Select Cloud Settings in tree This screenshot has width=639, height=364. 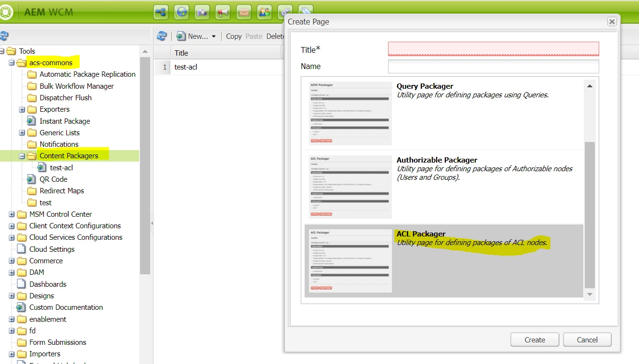(52, 249)
